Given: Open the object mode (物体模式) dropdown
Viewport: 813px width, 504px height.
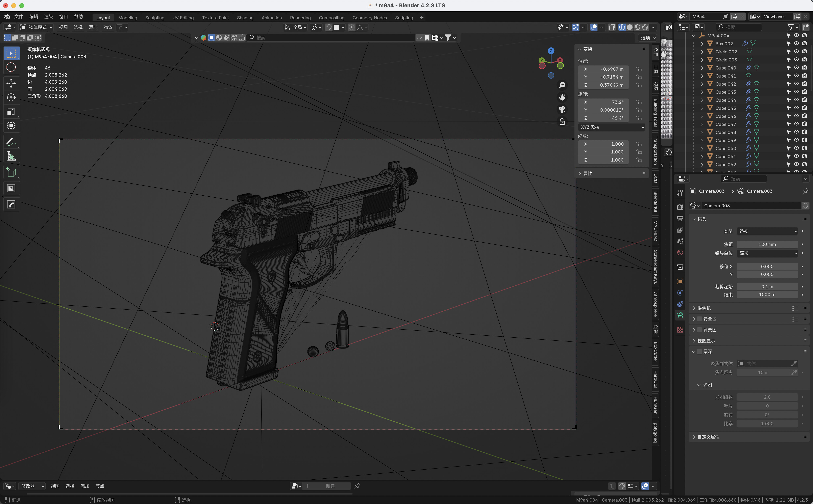Looking at the screenshot, I should click(36, 27).
